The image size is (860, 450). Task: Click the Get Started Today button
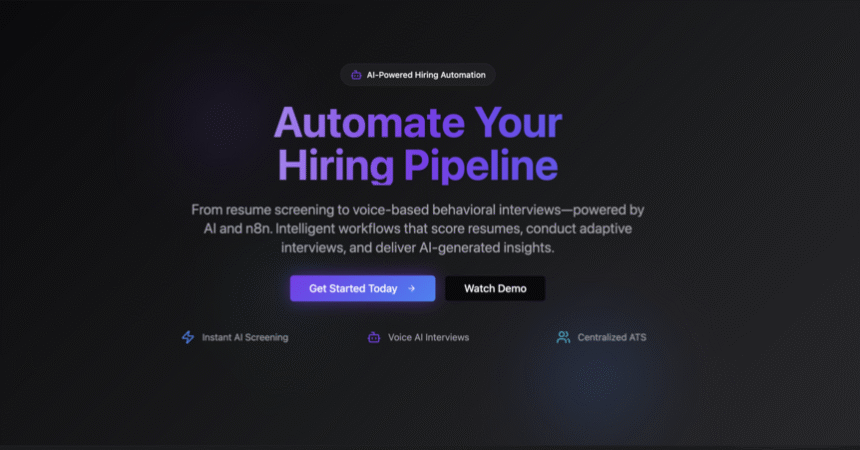click(x=363, y=288)
